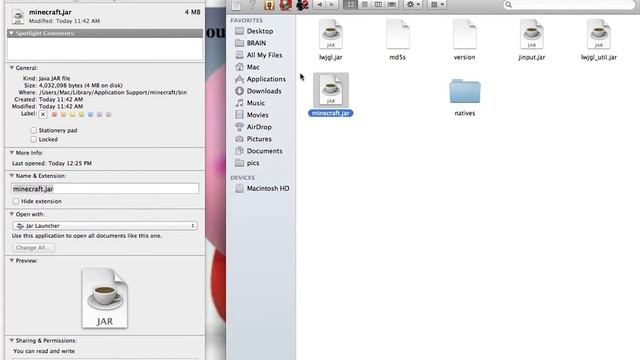Select the minecraft.jar file icon in Finder
The height and width of the screenshot is (360, 640).
(x=331, y=90)
